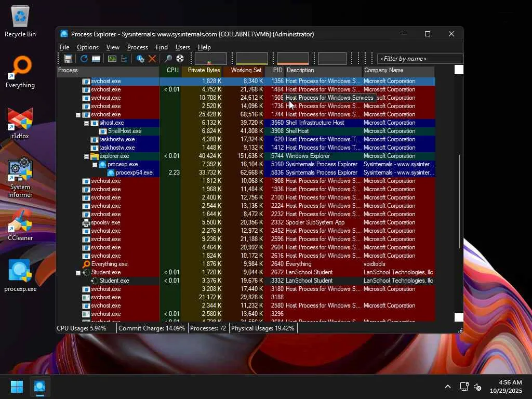The width and height of the screenshot is (532, 399).
Task: Open System Informer desktop shortcut
Action: [x=20, y=178]
